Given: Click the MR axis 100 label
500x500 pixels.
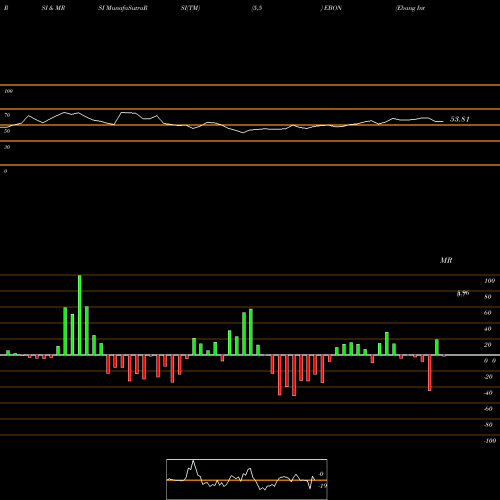Looking at the screenshot, I should click(x=489, y=281).
